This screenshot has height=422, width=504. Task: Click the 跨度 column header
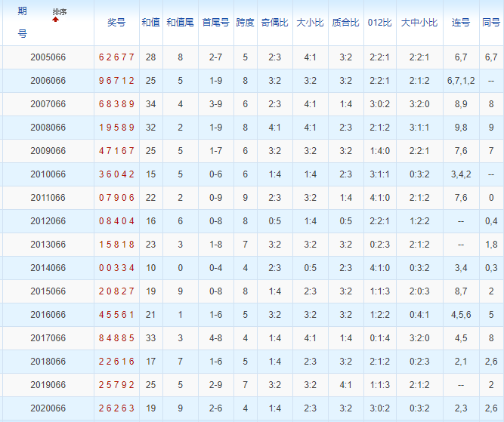point(246,23)
